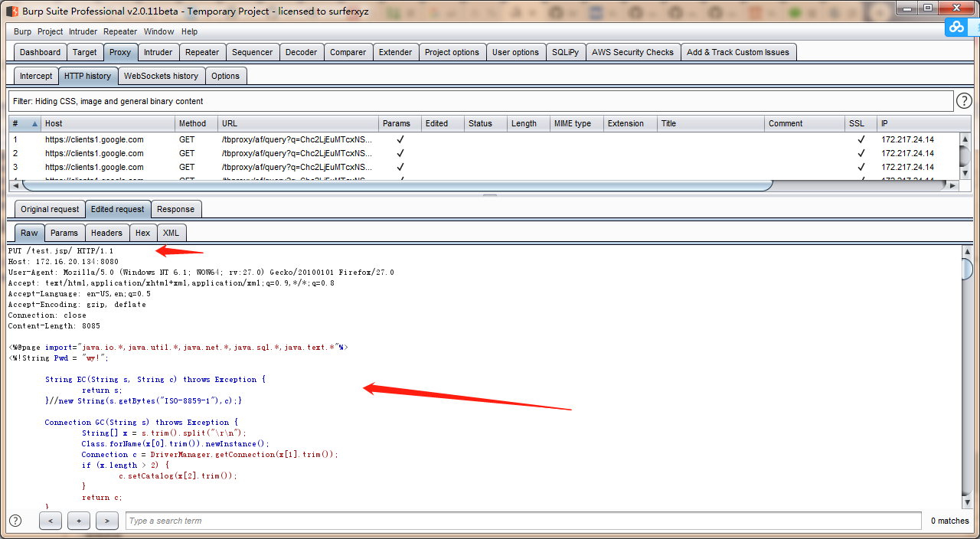Switch to the Target tab
Image resolution: width=980 pixels, height=539 pixels.
[x=85, y=52]
